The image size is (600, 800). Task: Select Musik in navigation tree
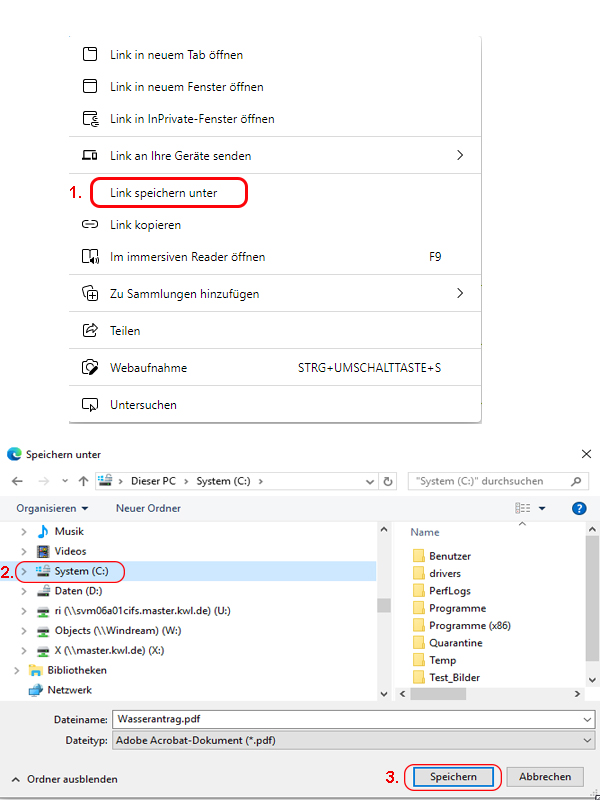[69, 532]
